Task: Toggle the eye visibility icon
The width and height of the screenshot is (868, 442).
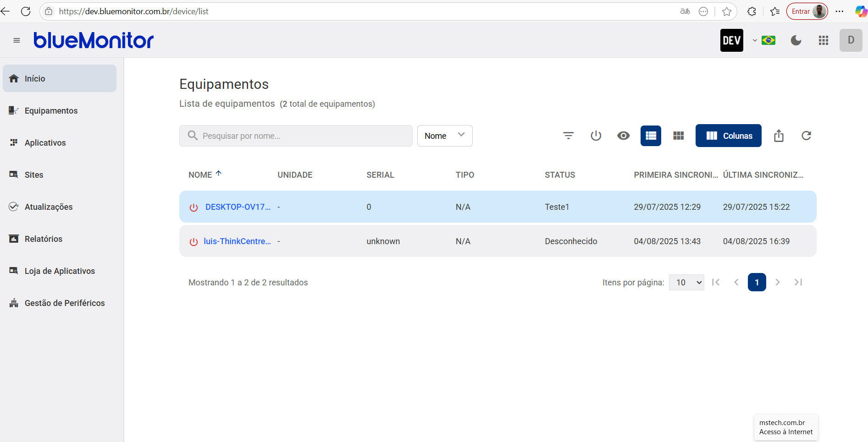Action: [623, 136]
